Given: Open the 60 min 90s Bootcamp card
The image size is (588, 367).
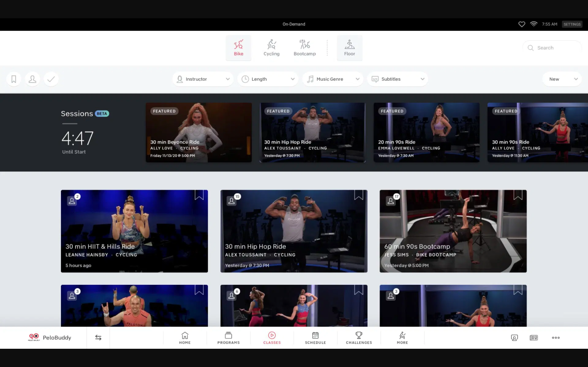Looking at the screenshot, I should 453,231.
